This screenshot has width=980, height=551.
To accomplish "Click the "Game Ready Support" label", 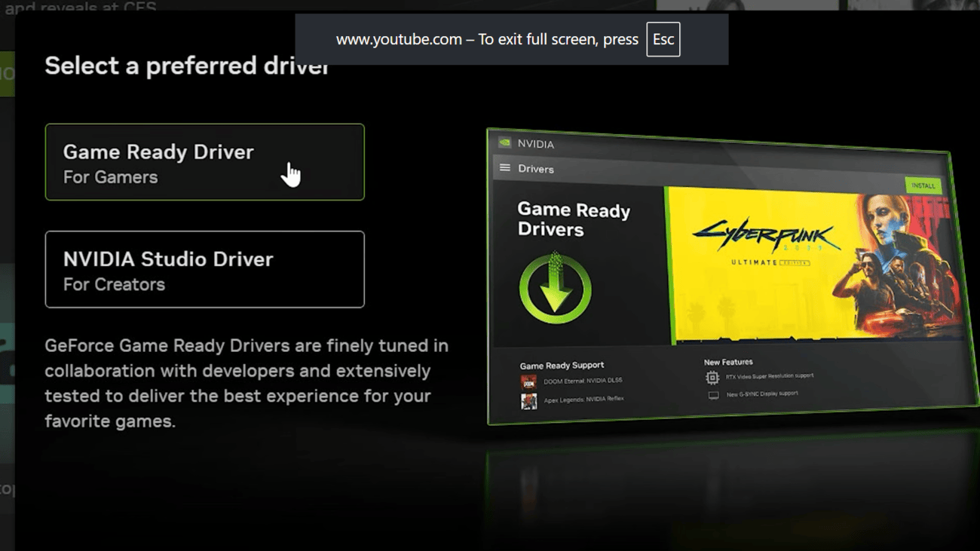I will (562, 366).
